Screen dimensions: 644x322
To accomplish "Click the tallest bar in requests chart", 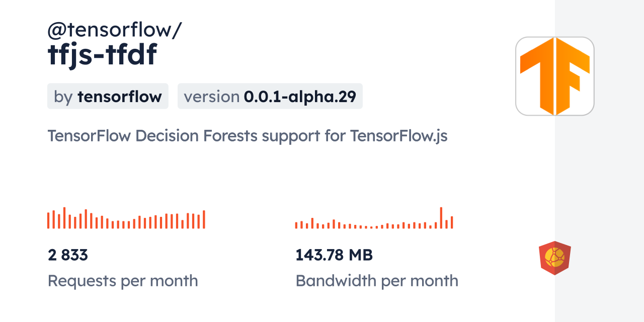I will [x=64, y=218].
